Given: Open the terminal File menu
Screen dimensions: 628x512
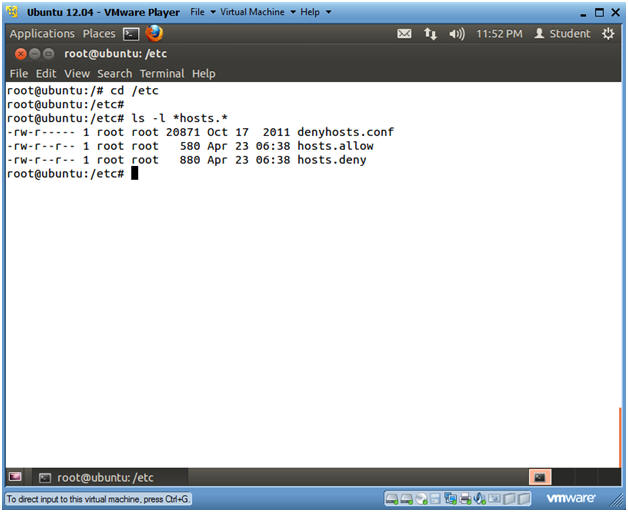Looking at the screenshot, I should coord(19,74).
